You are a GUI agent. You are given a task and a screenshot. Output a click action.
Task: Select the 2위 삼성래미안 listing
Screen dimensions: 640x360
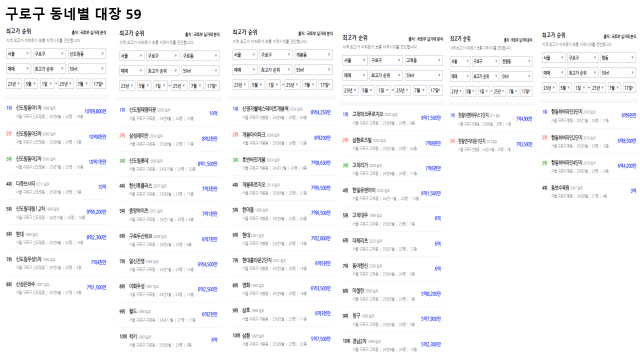point(169,139)
